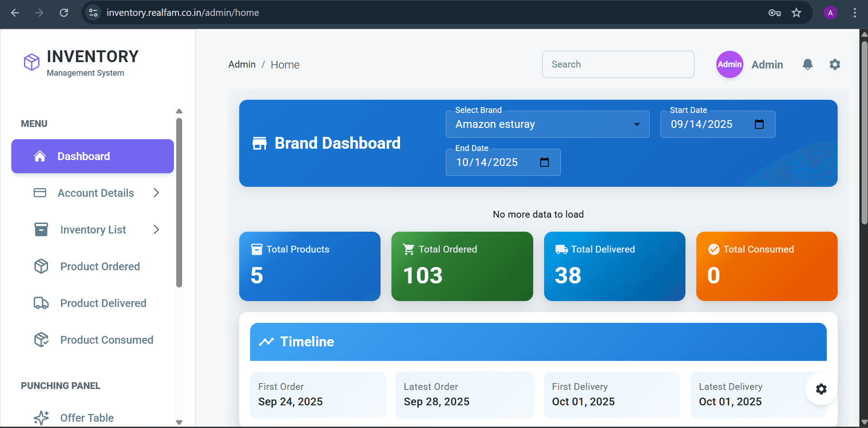Click into the Search input field
Image resolution: width=868 pixels, height=428 pixels.
(618, 64)
